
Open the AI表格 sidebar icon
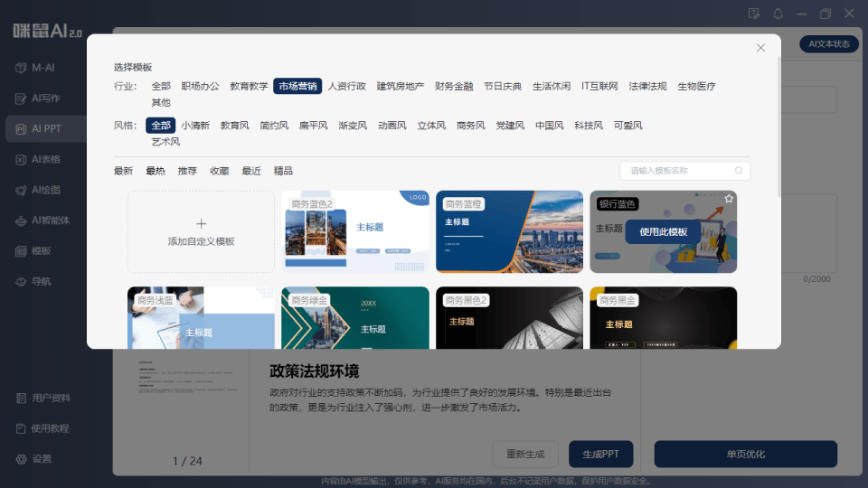pyautogui.click(x=21, y=159)
